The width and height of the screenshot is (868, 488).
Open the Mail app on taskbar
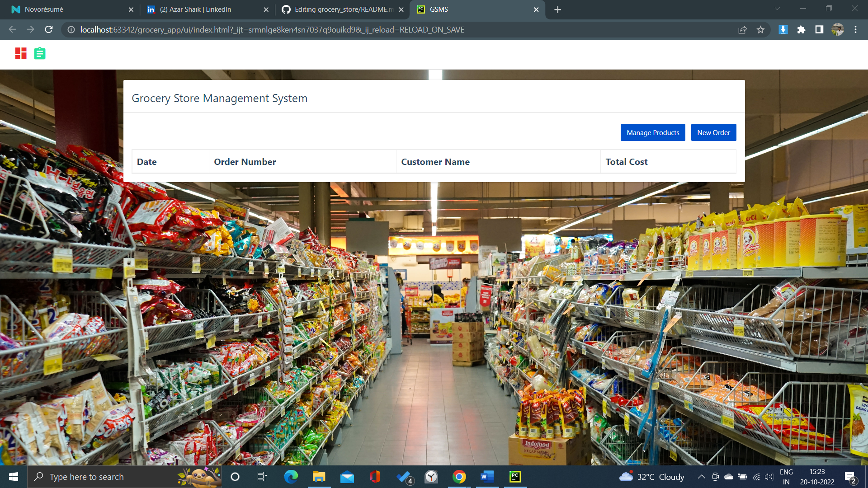pos(347,477)
